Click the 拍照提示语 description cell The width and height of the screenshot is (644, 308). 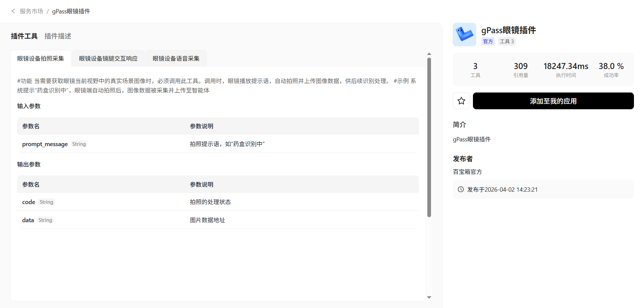227,144
